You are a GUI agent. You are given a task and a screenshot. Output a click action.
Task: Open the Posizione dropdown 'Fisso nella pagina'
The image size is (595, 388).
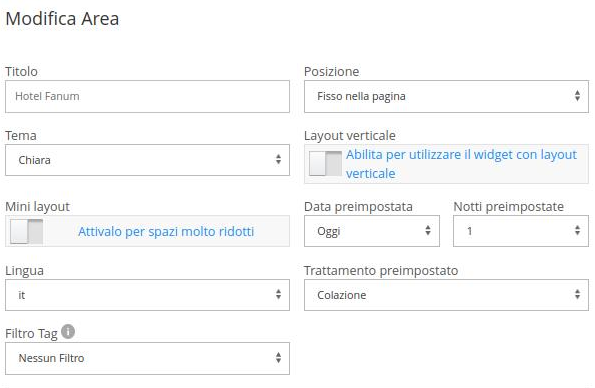[x=446, y=96]
